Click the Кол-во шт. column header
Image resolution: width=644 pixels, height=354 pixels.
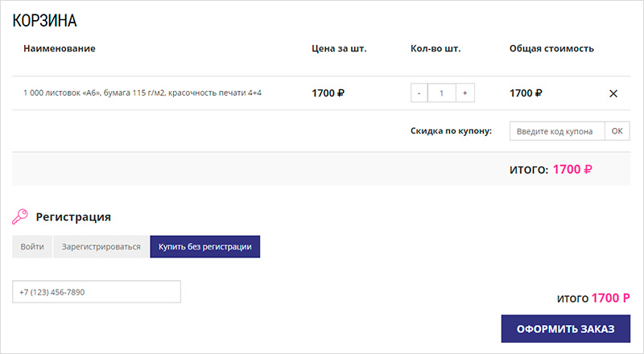[436, 48]
